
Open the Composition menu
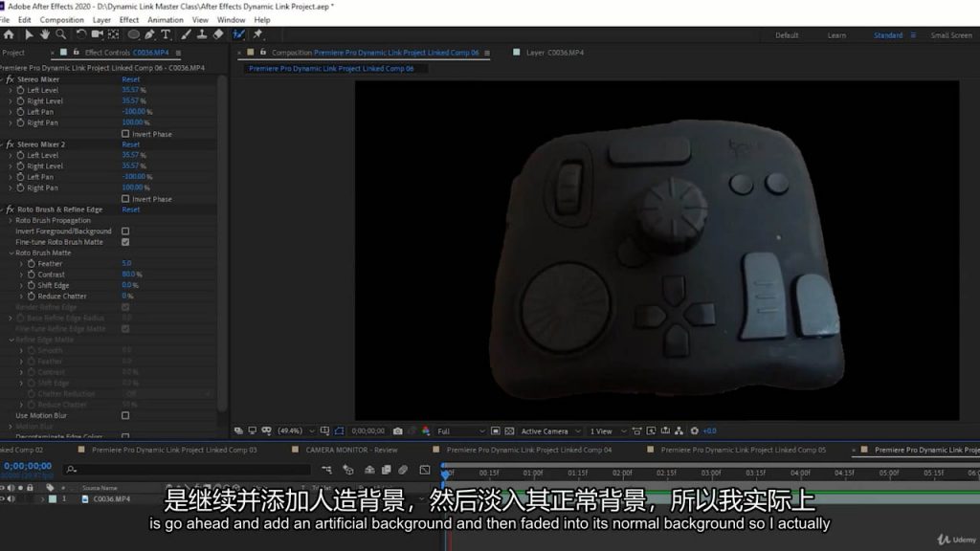pyautogui.click(x=61, y=20)
